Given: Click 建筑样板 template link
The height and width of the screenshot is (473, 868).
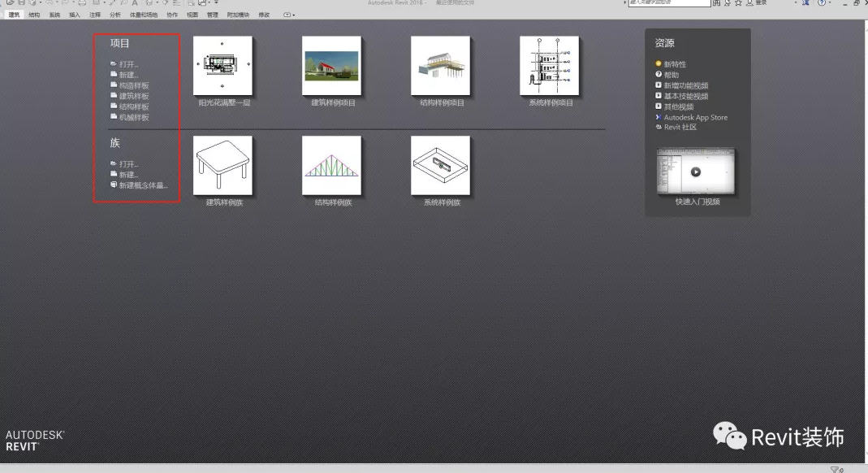Looking at the screenshot, I should (133, 96).
